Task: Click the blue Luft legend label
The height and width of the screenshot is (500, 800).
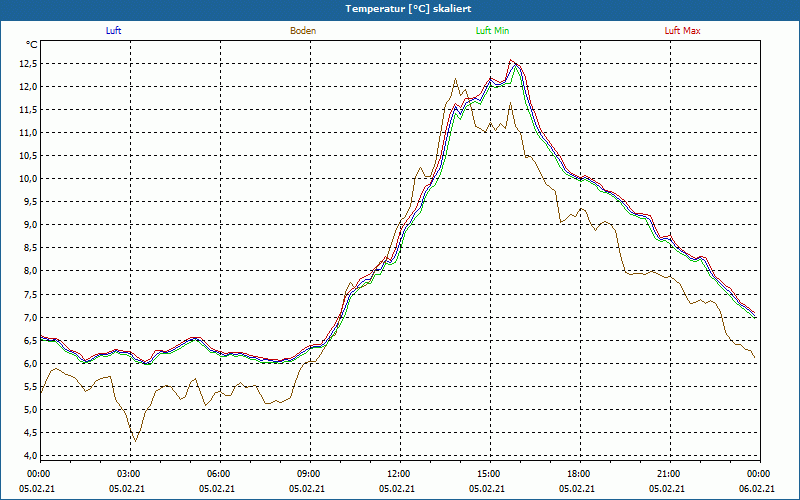Action: pos(113,31)
